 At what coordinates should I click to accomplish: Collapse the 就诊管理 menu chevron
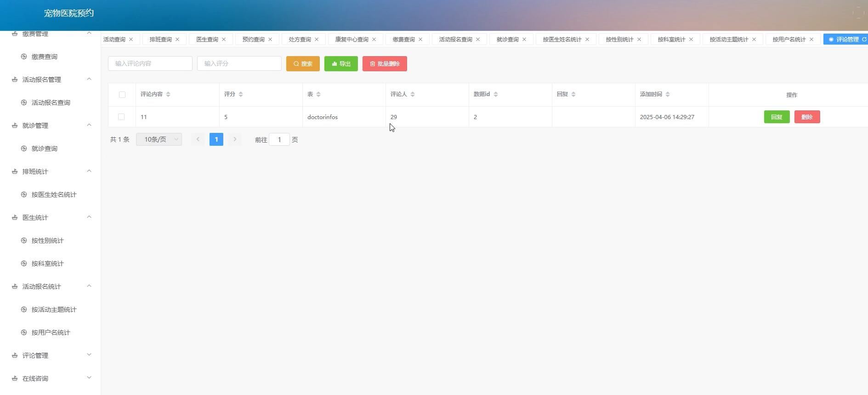click(89, 125)
